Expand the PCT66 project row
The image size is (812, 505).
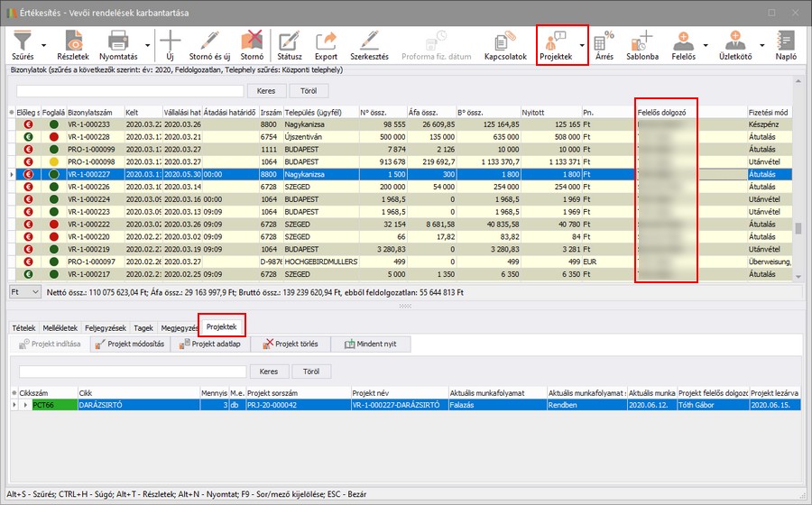[24, 405]
